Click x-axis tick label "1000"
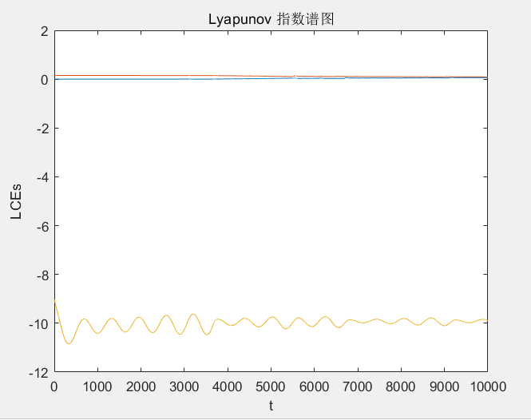The image size is (531, 420). tap(97, 386)
